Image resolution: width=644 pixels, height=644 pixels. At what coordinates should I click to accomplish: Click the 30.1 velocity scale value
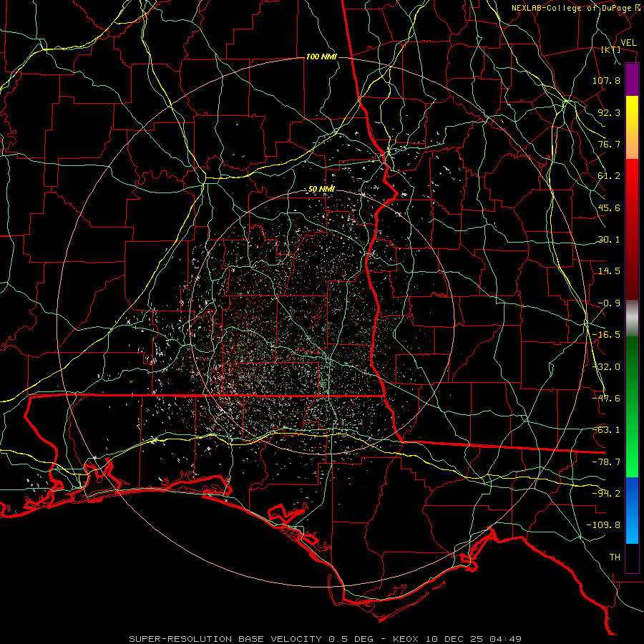pos(609,240)
